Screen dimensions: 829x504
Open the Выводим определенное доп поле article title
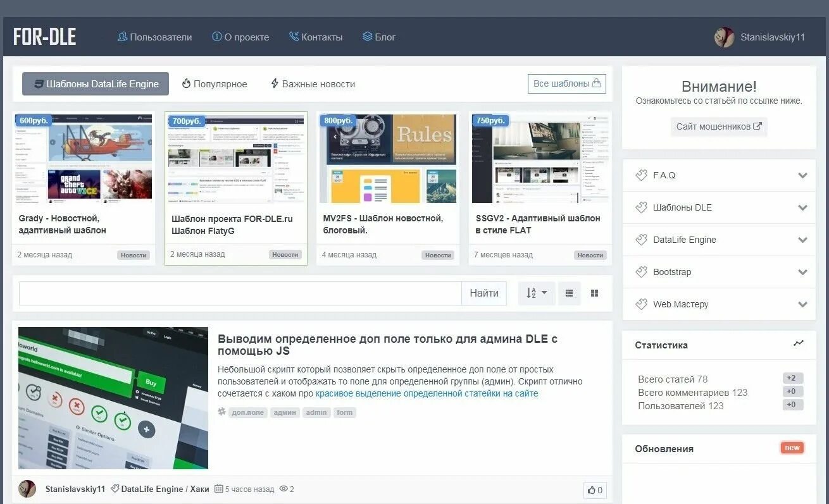pyautogui.click(x=387, y=345)
